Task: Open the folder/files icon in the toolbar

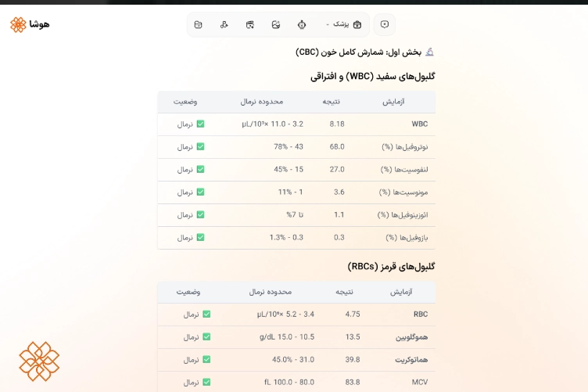Action: click(199, 25)
